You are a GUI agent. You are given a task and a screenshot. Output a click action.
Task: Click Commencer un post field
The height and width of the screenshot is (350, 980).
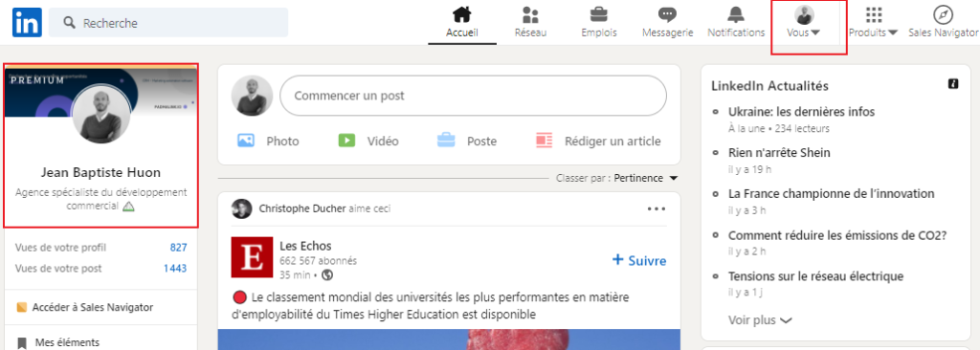473,96
